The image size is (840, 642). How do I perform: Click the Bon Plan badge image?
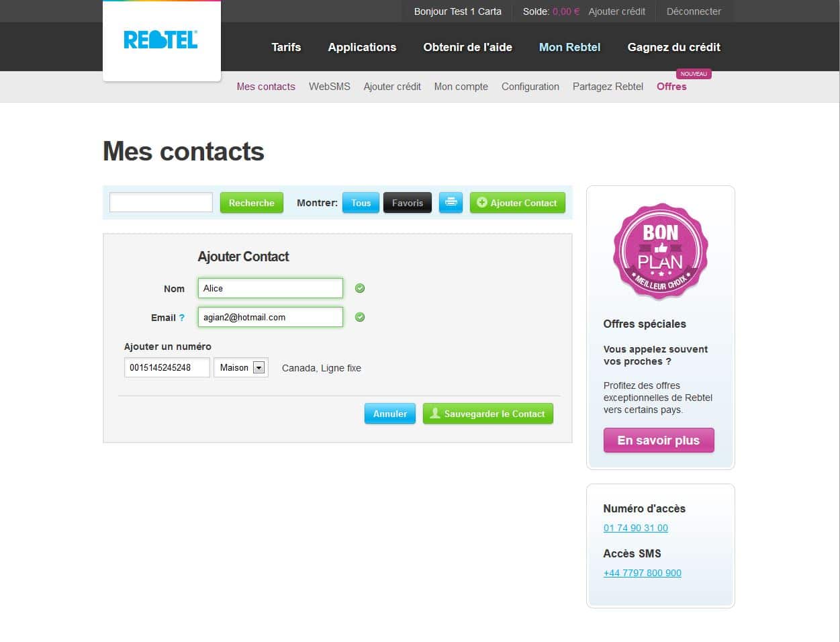[x=660, y=251]
